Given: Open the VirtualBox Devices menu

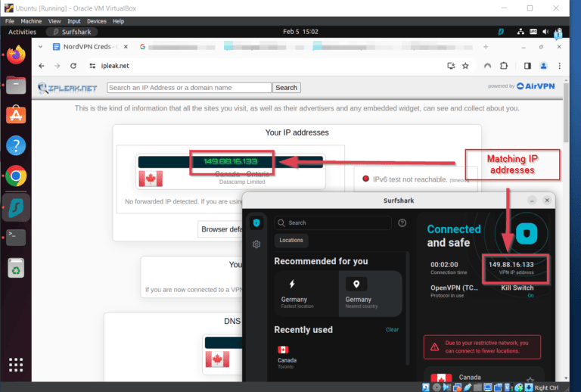Looking at the screenshot, I should 96,21.
